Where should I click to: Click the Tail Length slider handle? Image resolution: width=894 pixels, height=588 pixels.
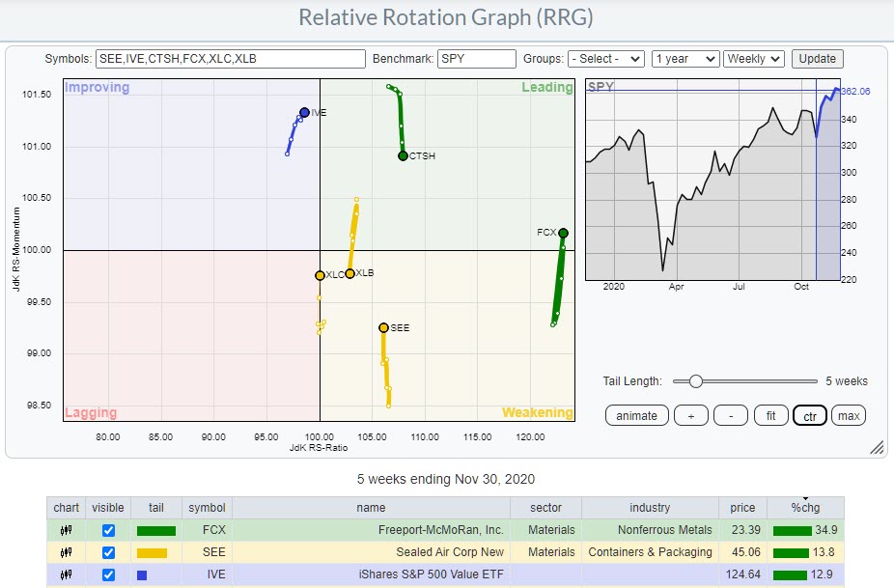coord(695,381)
